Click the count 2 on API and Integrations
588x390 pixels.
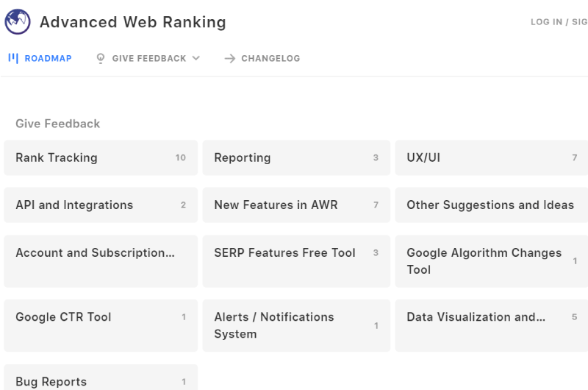tap(183, 205)
